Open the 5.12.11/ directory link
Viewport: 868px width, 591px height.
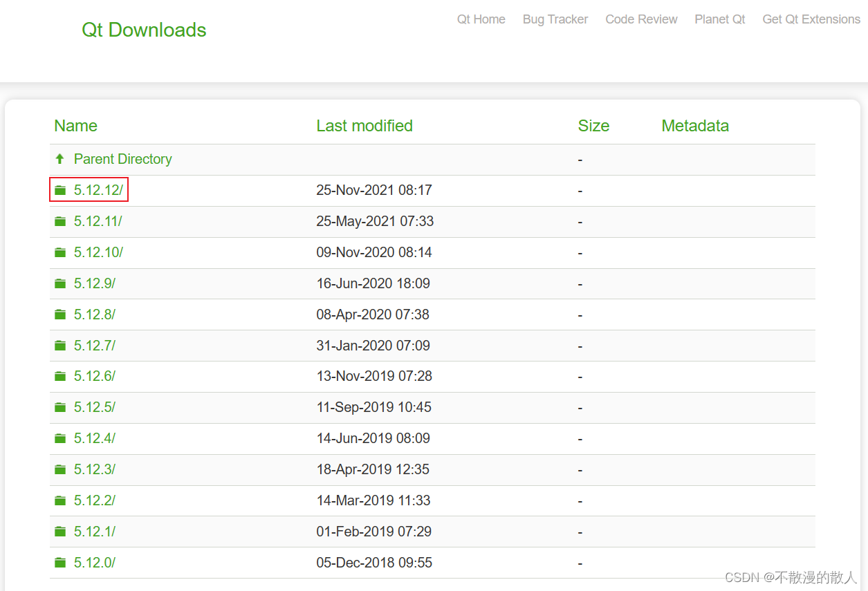pyautogui.click(x=98, y=221)
